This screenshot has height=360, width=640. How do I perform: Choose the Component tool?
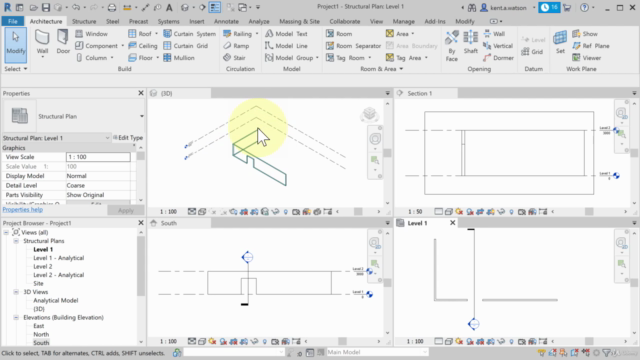(97, 46)
